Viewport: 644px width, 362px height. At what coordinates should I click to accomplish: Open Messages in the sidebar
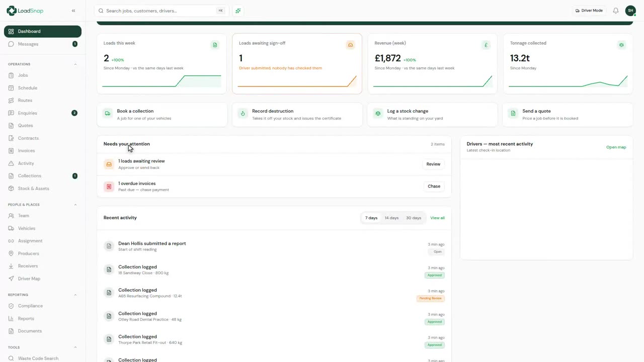click(x=43, y=44)
